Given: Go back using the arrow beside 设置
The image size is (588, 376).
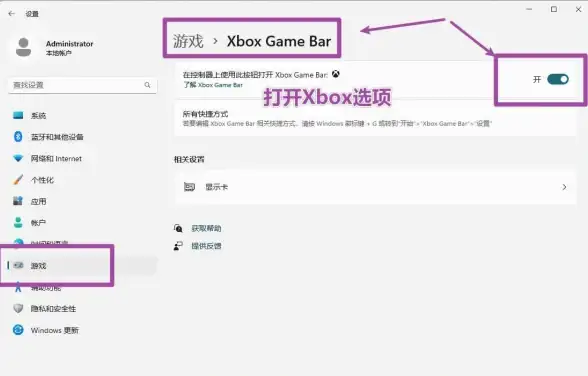Looking at the screenshot, I should pyautogui.click(x=12, y=14).
